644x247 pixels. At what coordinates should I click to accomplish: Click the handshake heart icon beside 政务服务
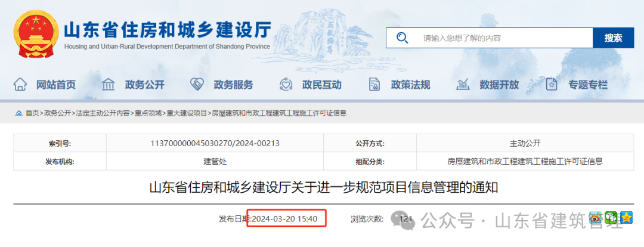tap(197, 85)
